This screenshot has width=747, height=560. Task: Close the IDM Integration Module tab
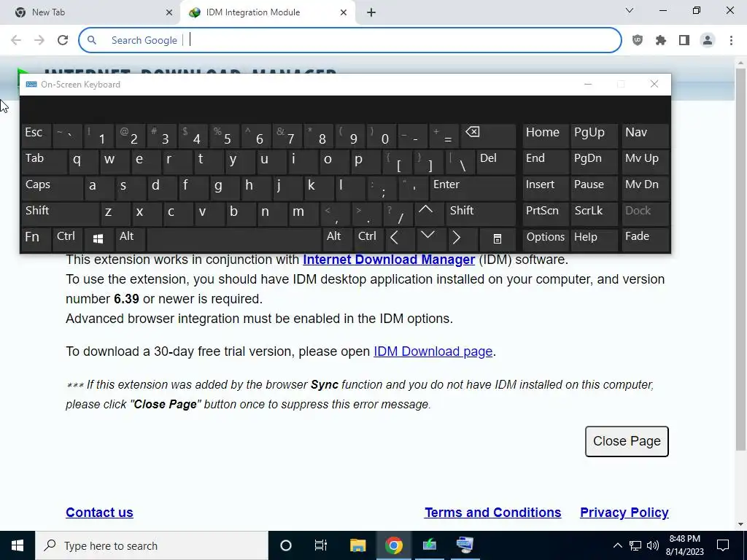click(344, 12)
